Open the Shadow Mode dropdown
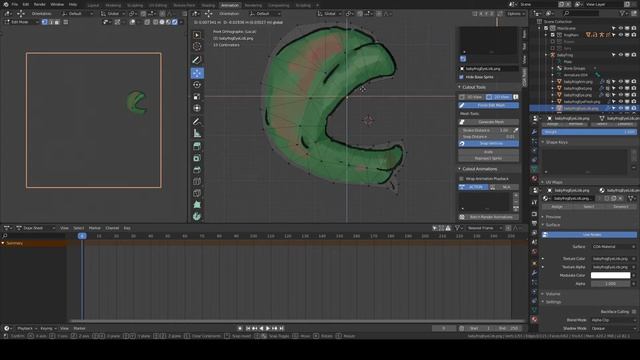Screen dimensions: 640x360 [613, 328]
